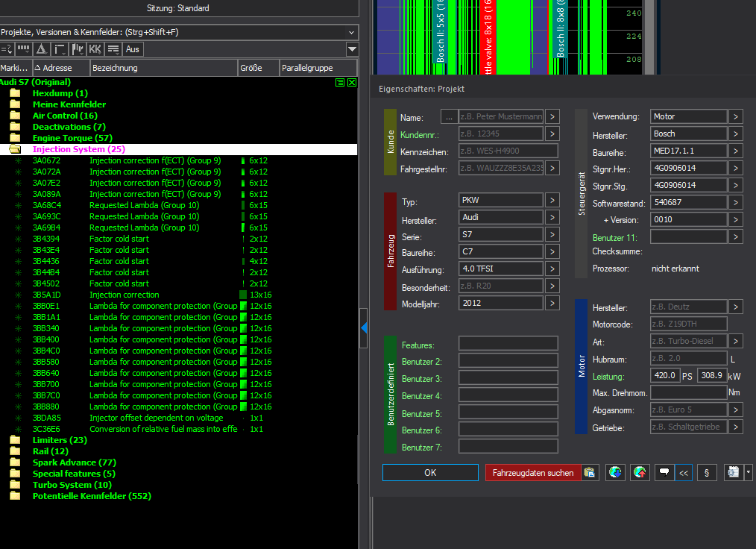The width and height of the screenshot is (756, 549).
Task: Toggle the << collapse button
Action: 684,472
